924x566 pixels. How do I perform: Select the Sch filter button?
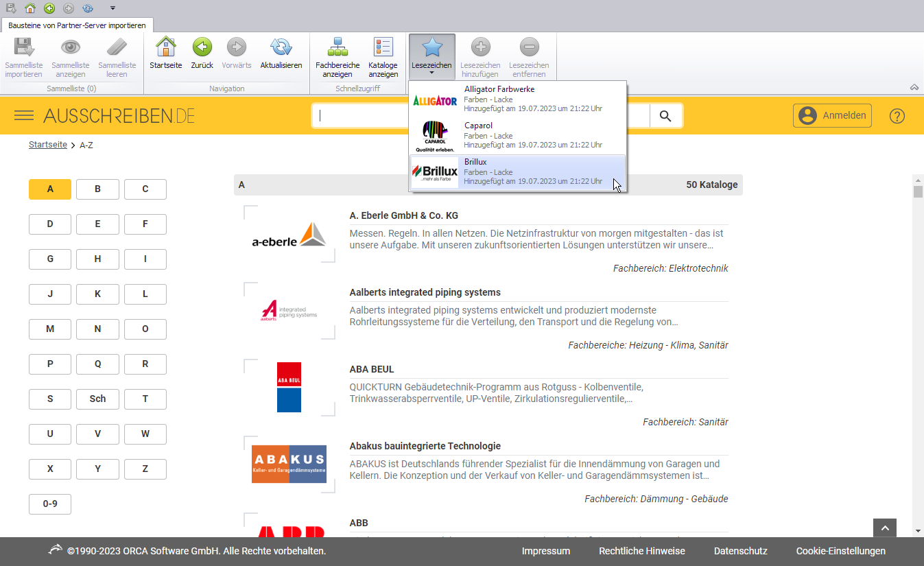(97, 399)
